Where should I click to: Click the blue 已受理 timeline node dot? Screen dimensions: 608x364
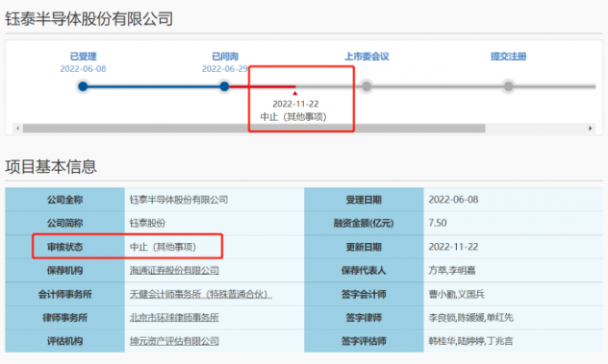83,86
